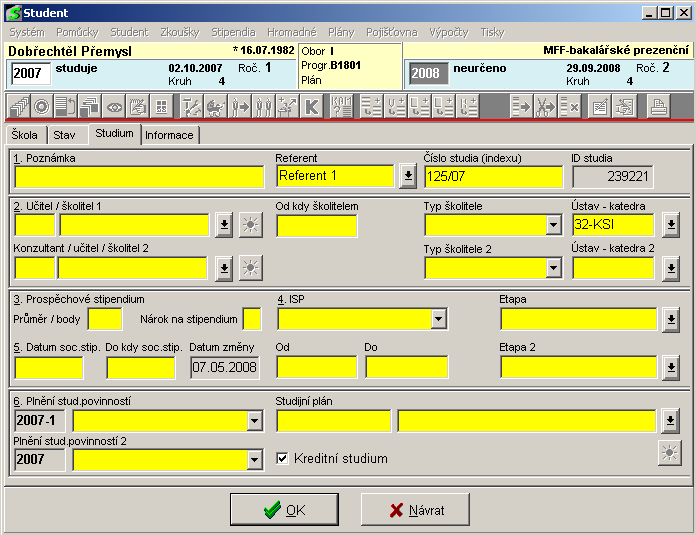This screenshot has width=696, height=535.
Task: Click the target circle toolbar icon
Action: pyautogui.click(x=42, y=107)
